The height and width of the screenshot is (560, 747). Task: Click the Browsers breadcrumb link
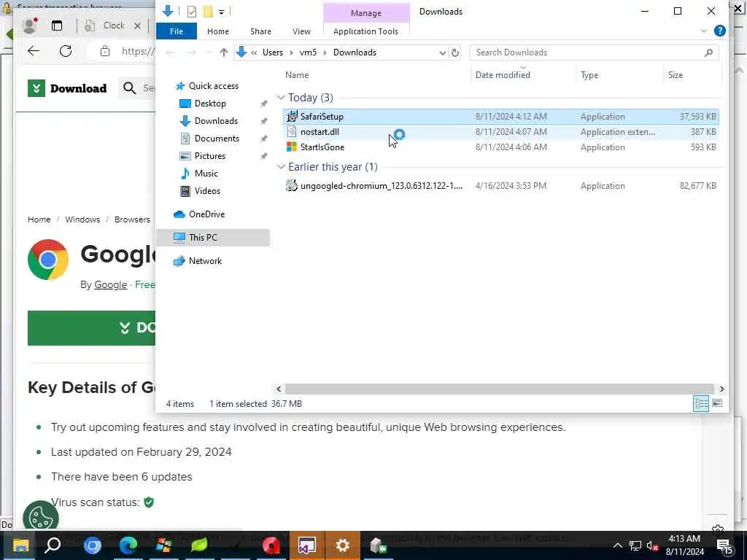[x=132, y=219]
